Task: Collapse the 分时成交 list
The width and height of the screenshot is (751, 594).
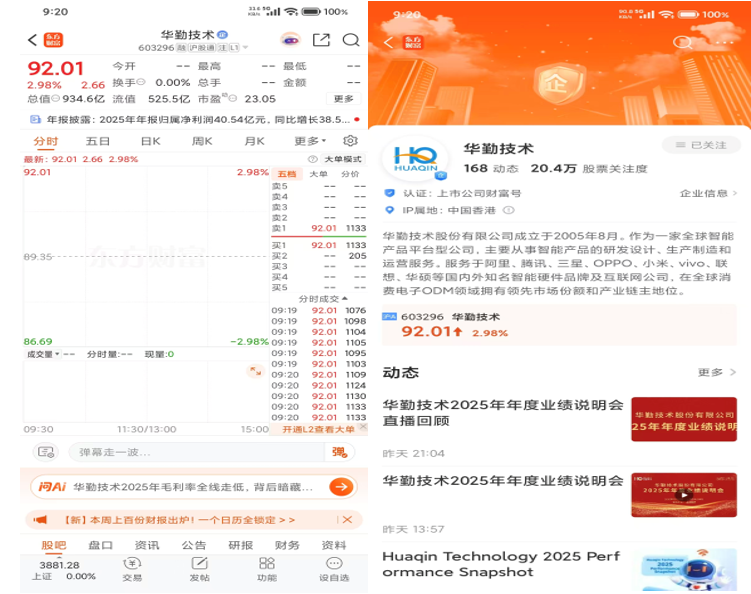Action: [x=323, y=299]
